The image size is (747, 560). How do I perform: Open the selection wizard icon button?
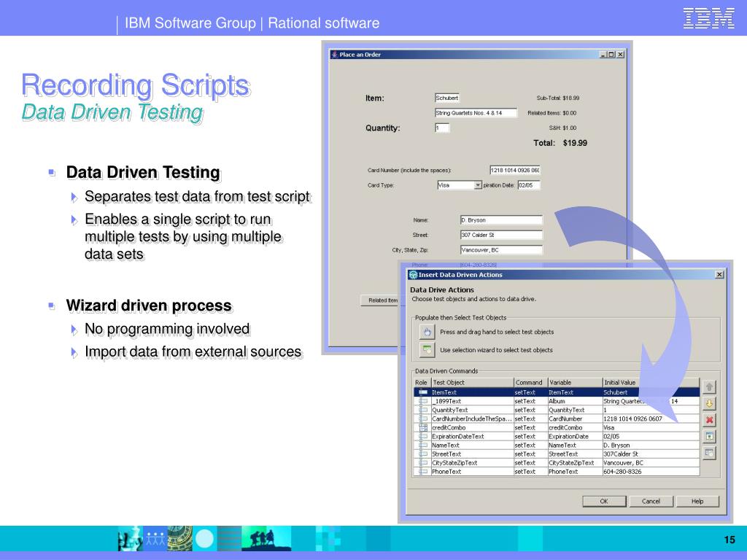(x=427, y=349)
